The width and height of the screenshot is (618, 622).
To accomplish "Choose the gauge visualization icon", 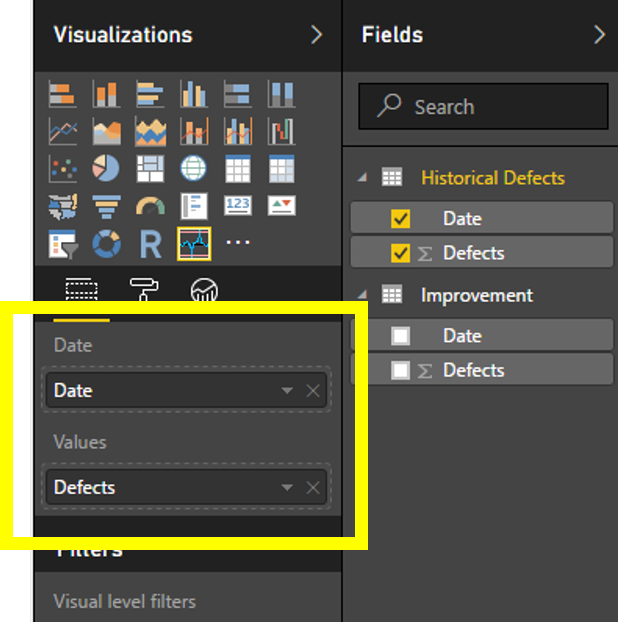I will click(x=150, y=206).
